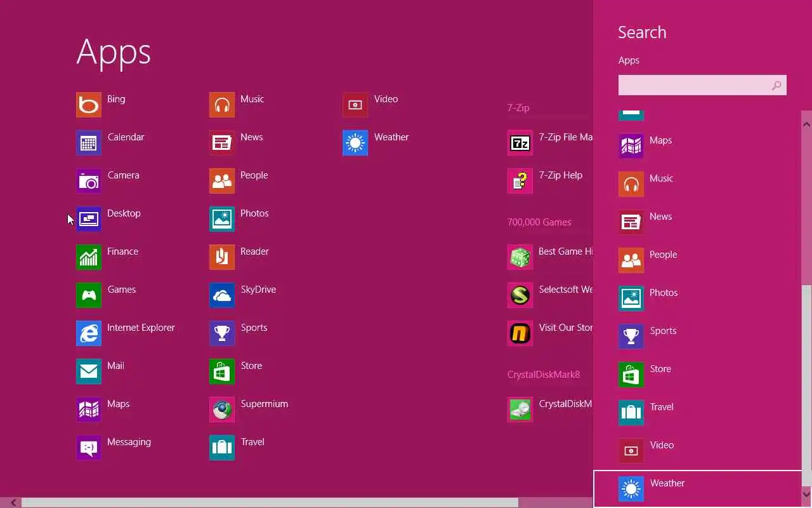Select Photos in the Search pane
This screenshot has width=812, height=508.
[x=698, y=298]
